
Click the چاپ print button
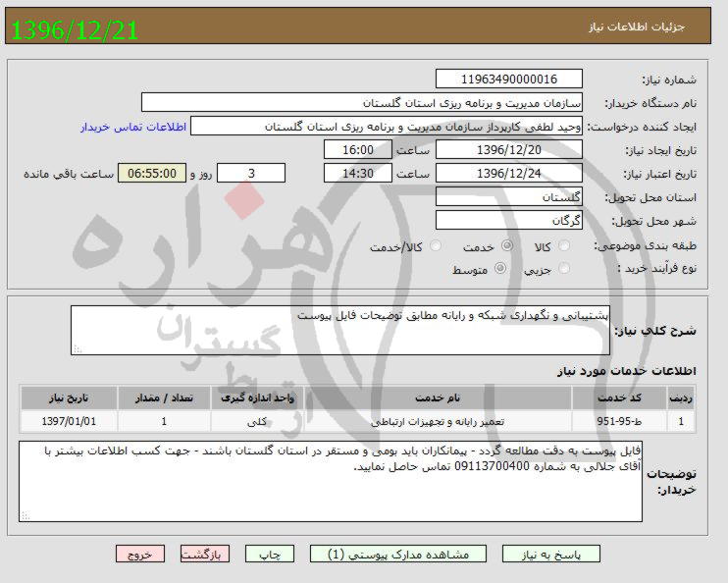point(270,555)
